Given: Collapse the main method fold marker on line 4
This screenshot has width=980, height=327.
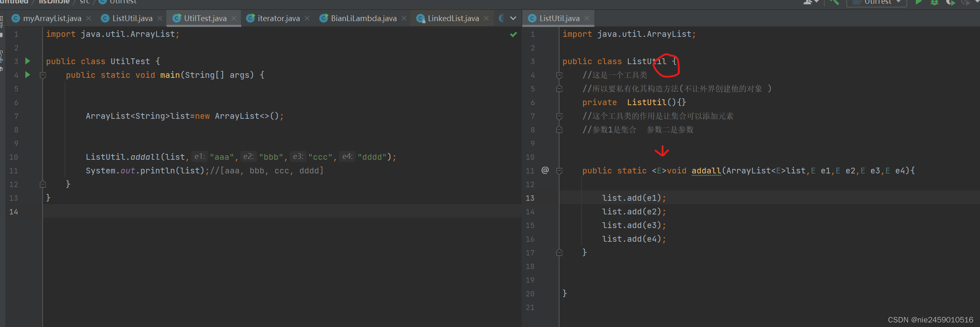Looking at the screenshot, I should [x=43, y=75].
